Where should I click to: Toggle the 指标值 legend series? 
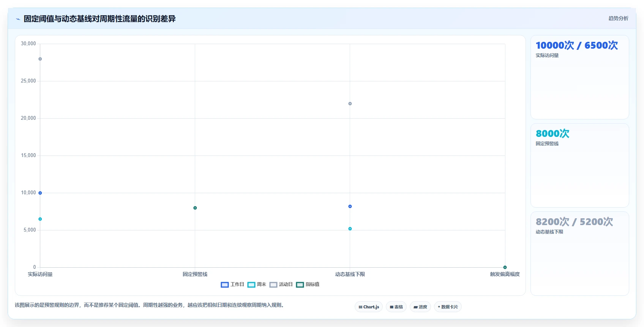(308, 284)
